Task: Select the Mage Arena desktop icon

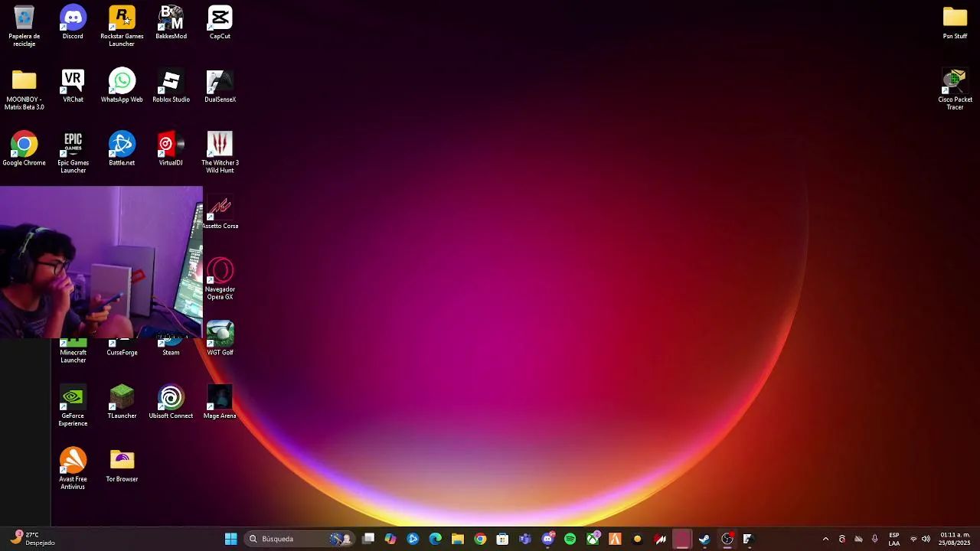Action: pyautogui.click(x=220, y=403)
